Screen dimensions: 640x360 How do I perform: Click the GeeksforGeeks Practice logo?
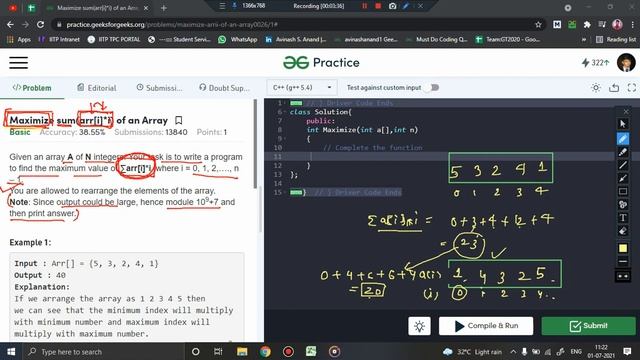(x=321, y=62)
